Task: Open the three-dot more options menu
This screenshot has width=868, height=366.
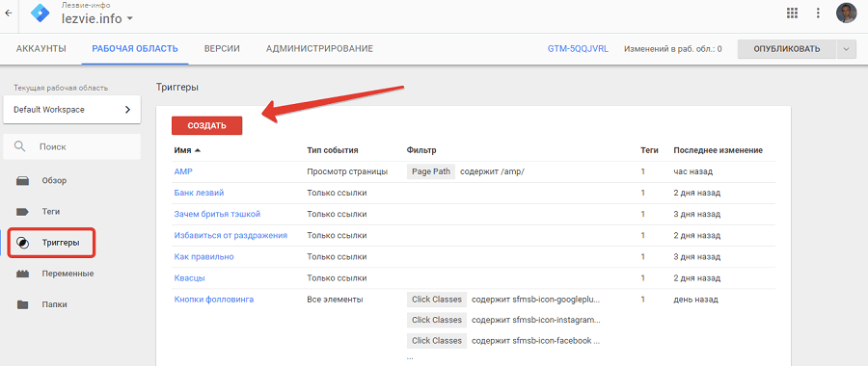Action: click(x=818, y=13)
